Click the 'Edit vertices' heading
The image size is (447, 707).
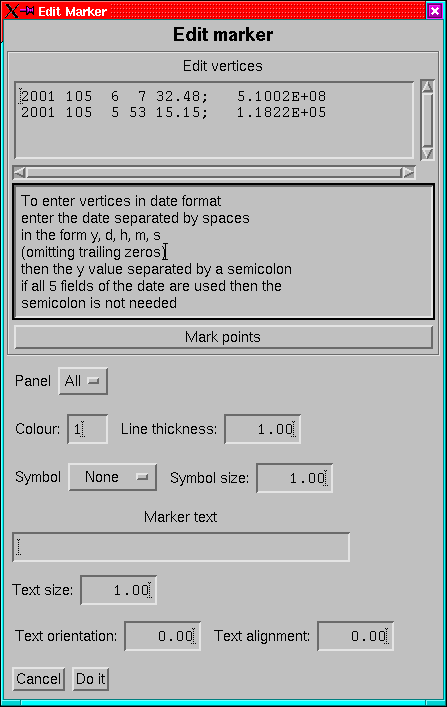pyautogui.click(x=223, y=66)
